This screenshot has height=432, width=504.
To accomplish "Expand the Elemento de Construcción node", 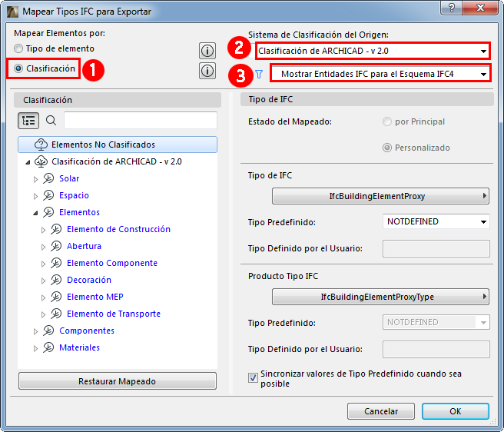I will click(43, 230).
